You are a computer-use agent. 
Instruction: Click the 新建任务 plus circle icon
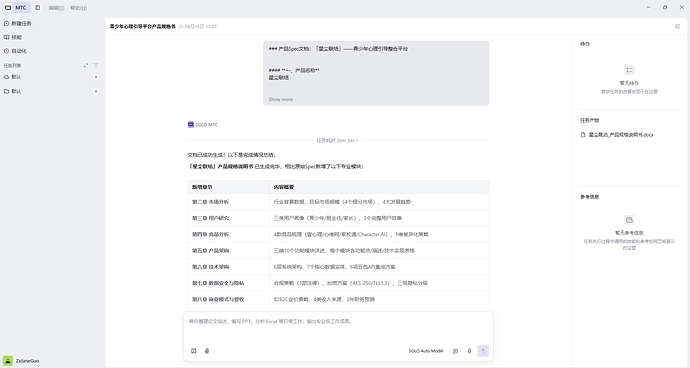tap(6, 23)
